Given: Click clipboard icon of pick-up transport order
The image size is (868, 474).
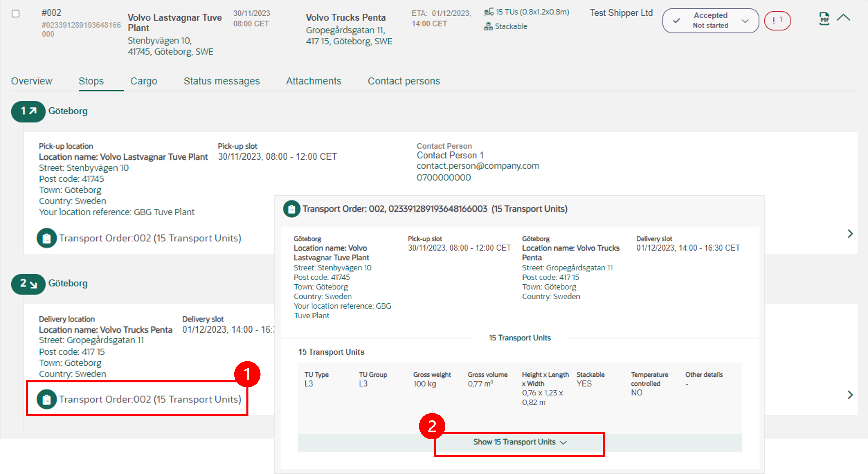Looking at the screenshot, I should click(x=47, y=238).
